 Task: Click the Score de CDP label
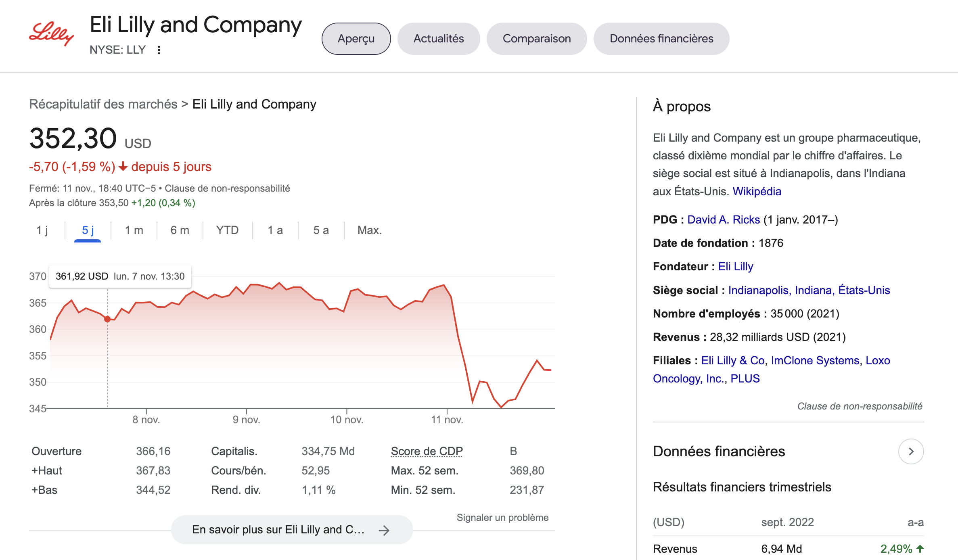click(427, 451)
